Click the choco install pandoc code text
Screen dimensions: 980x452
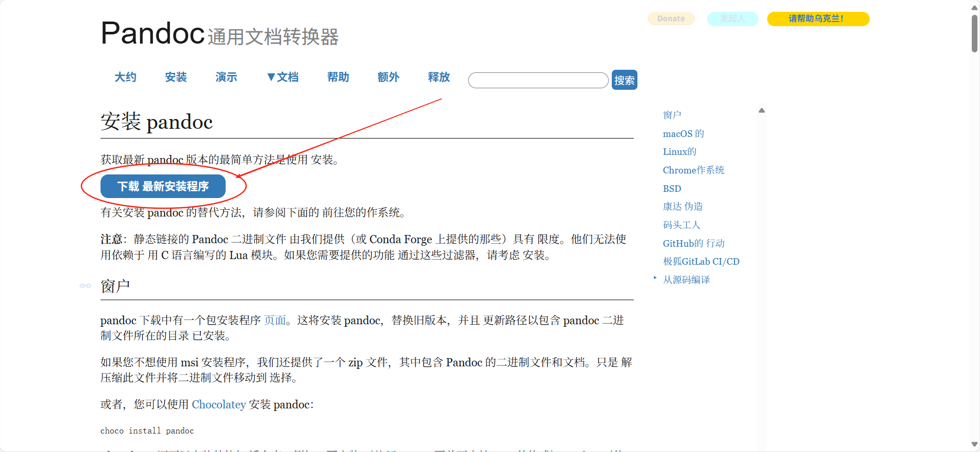pyautogui.click(x=147, y=431)
